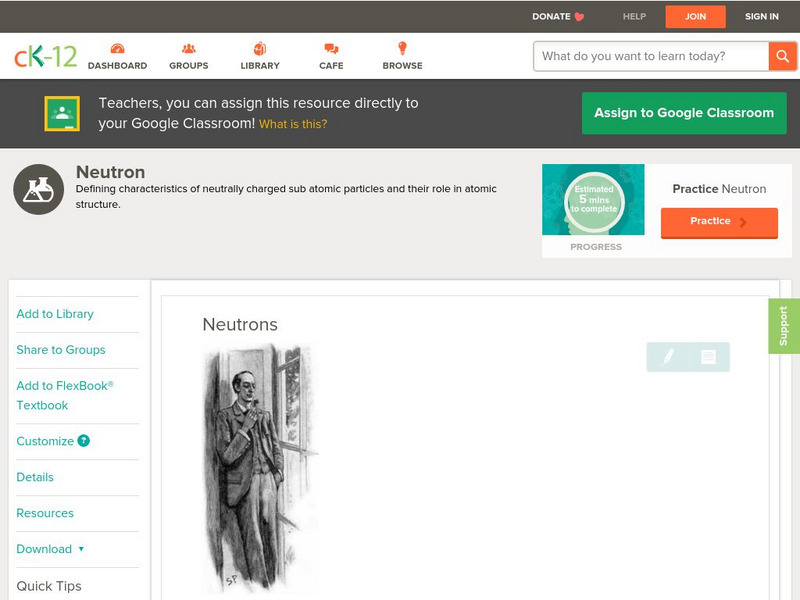Open the Groups people icon

(x=189, y=49)
